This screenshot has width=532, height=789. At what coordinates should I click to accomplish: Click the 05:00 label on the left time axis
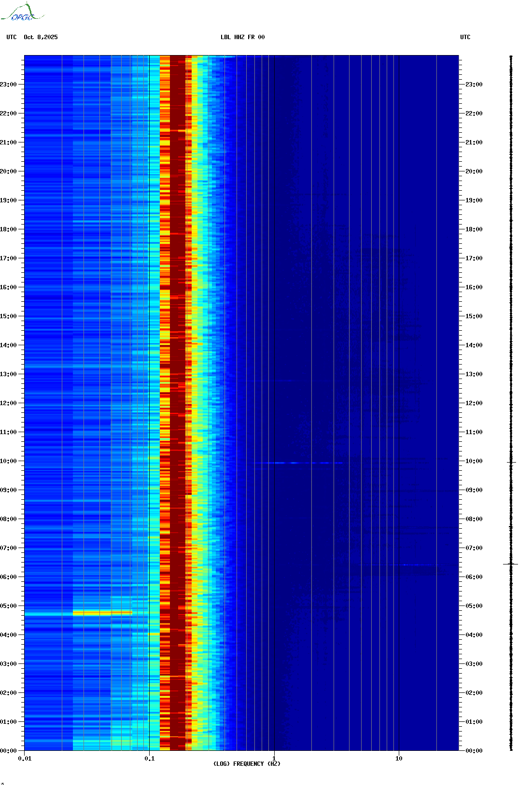coord(9,606)
